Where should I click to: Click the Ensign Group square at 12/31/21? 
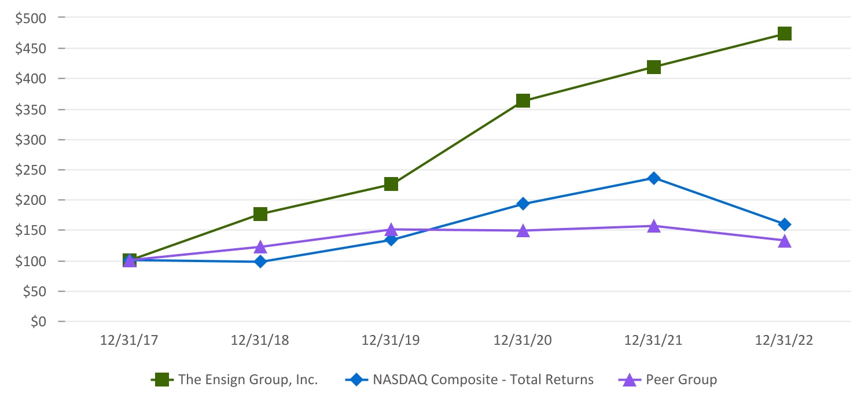click(654, 67)
